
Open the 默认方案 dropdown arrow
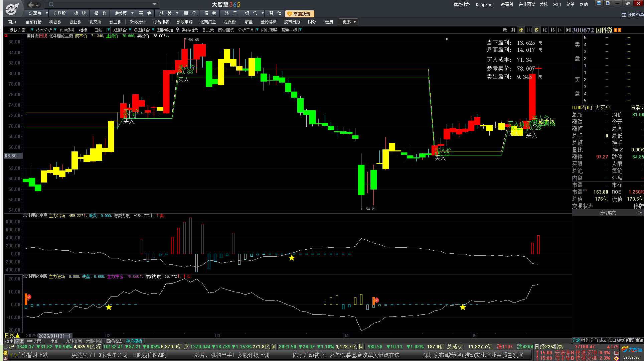pos(32,30)
